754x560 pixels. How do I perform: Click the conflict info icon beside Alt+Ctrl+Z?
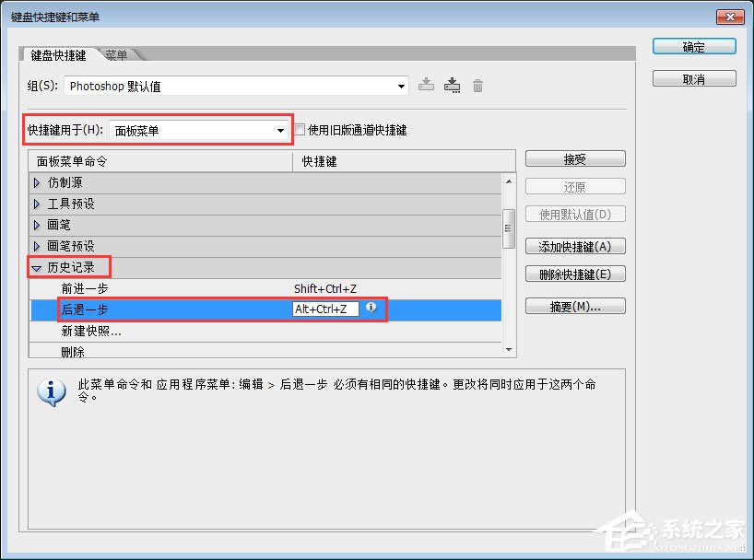(x=371, y=310)
